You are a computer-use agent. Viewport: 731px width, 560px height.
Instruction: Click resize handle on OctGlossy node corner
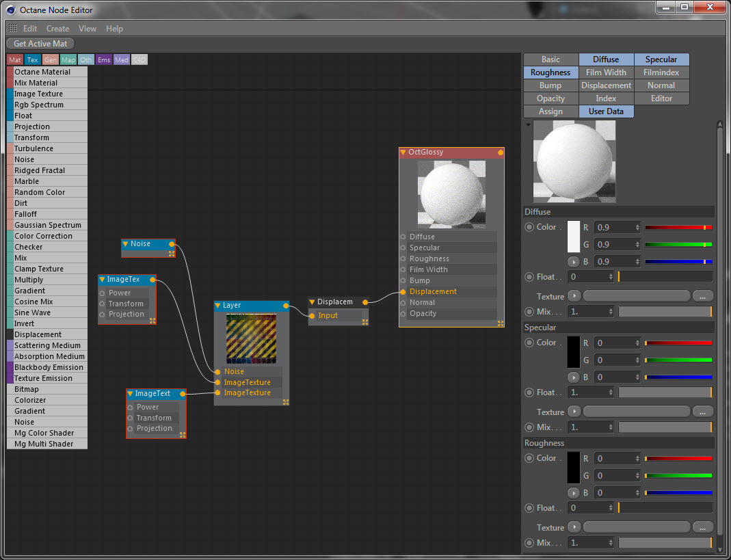(x=501, y=323)
